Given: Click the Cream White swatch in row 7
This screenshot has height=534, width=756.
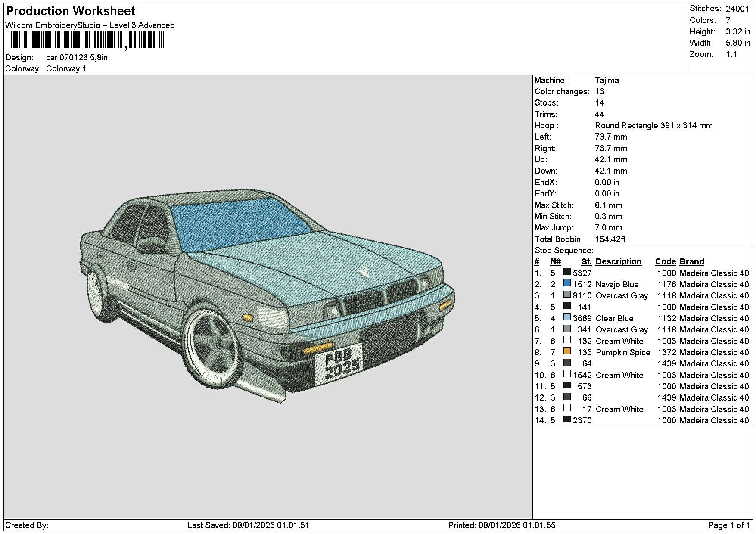Looking at the screenshot, I should pyautogui.click(x=567, y=340).
